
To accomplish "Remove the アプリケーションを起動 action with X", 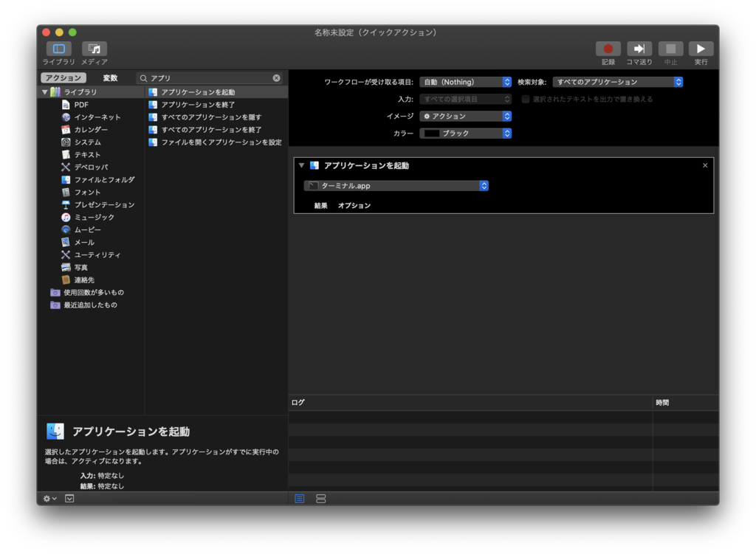I will click(x=705, y=165).
